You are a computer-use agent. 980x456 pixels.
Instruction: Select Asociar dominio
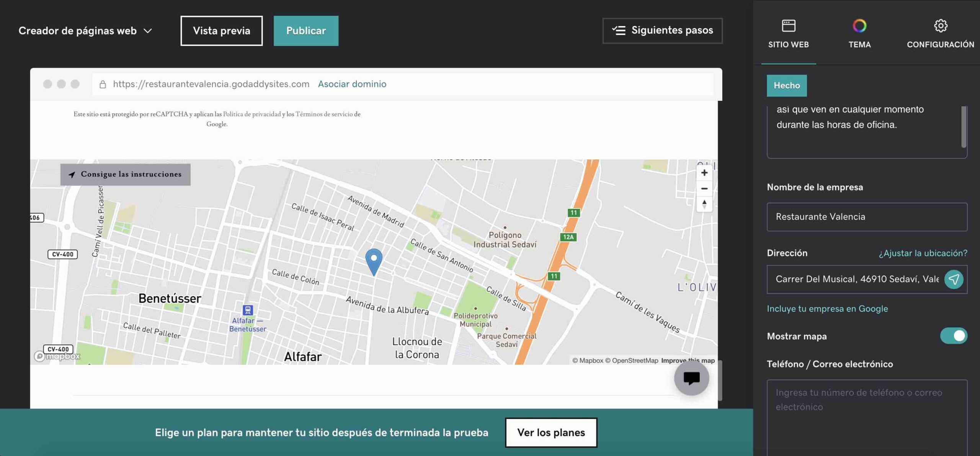[x=352, y=84]
